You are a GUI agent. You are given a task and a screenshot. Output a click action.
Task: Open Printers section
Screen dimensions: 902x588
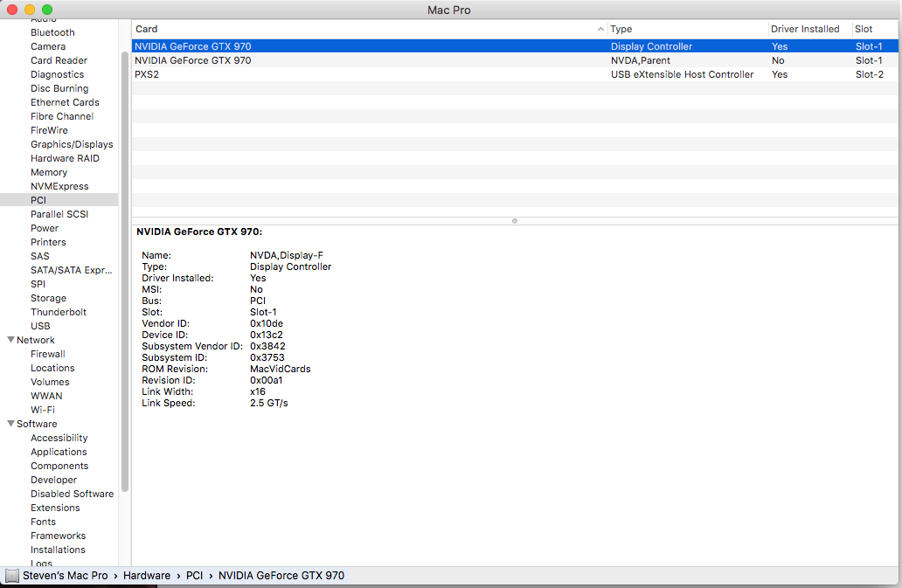[48, 242]
